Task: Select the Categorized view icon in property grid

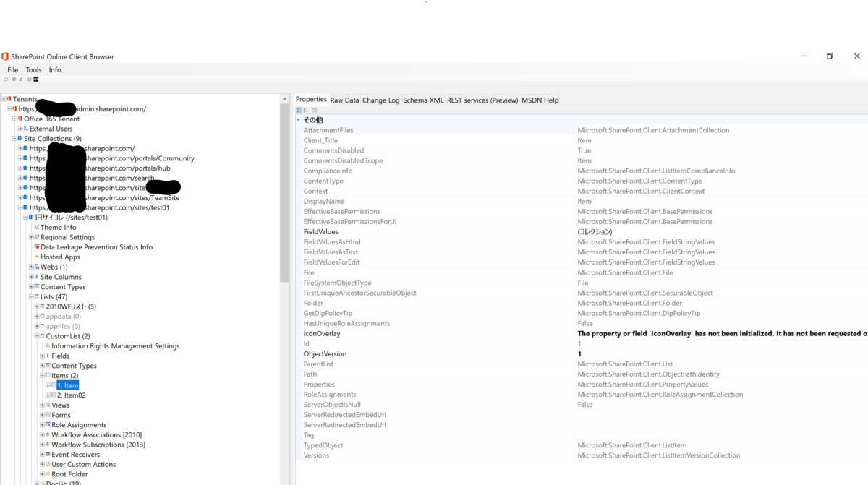Action: (299, 110)
